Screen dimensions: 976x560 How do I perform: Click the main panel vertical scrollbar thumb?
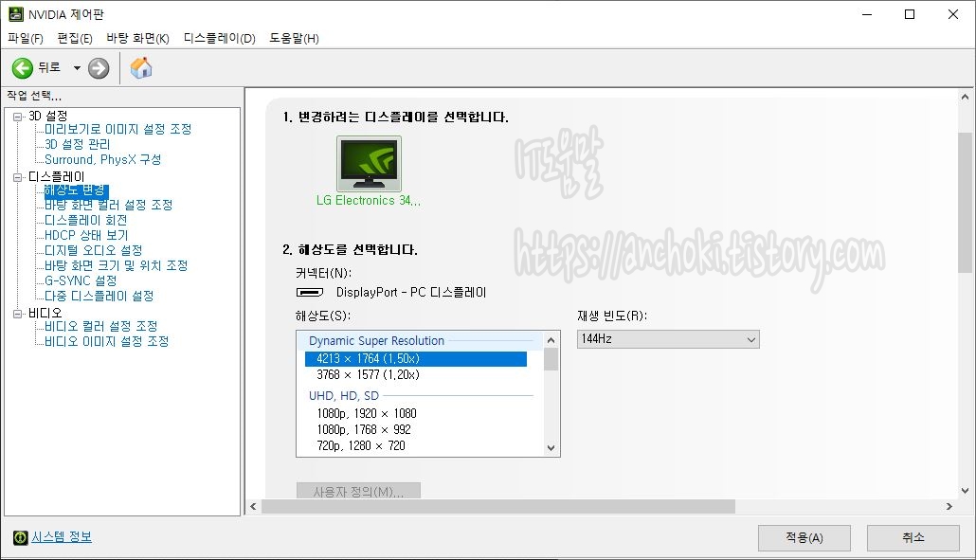965,203
